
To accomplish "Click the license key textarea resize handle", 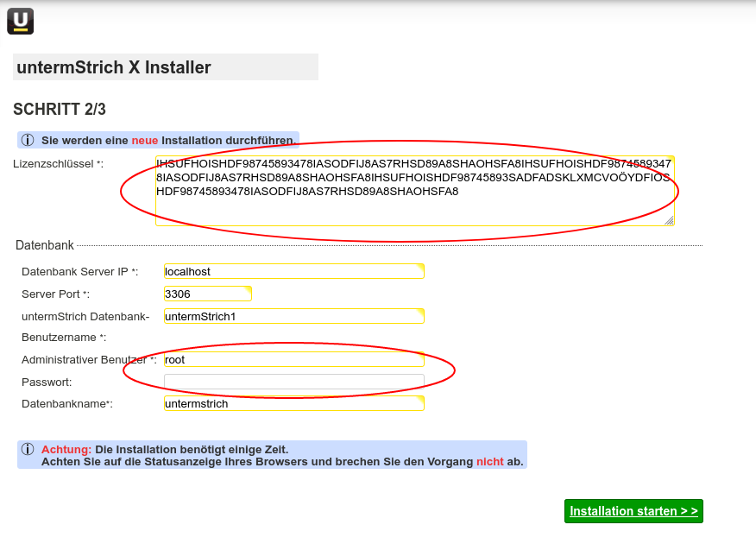I will pos(669,220).
